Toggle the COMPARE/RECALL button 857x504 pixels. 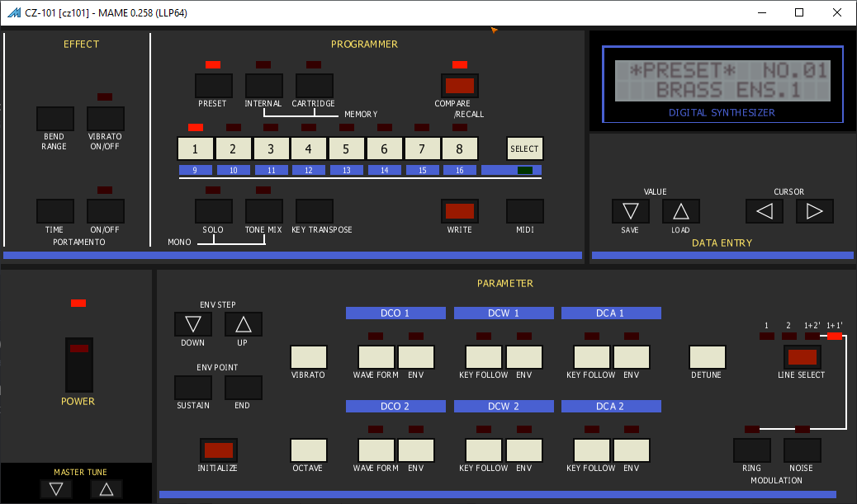point(460,86)
